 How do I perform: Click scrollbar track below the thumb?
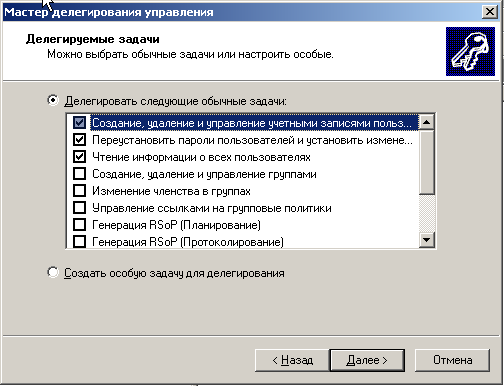point(427,213)
